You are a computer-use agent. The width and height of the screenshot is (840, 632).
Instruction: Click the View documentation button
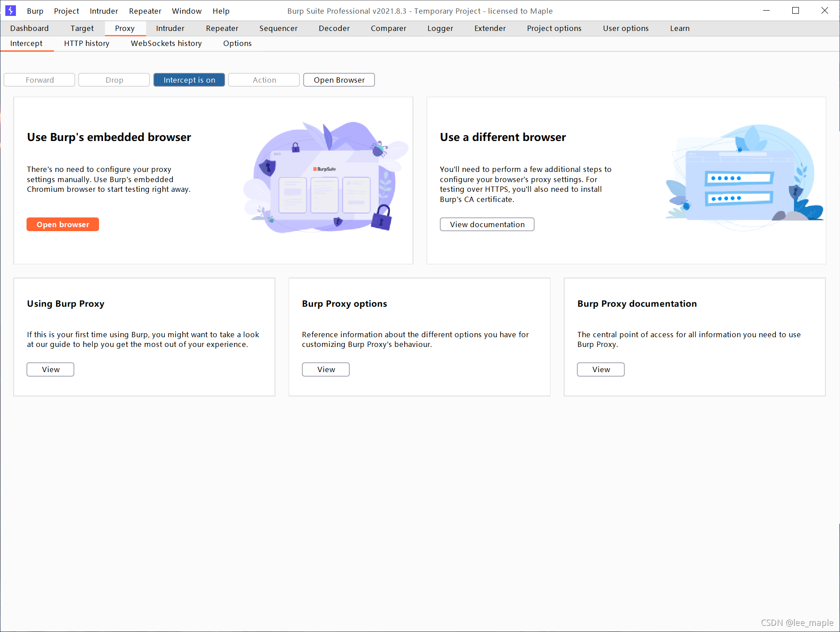tap(487, 225)
